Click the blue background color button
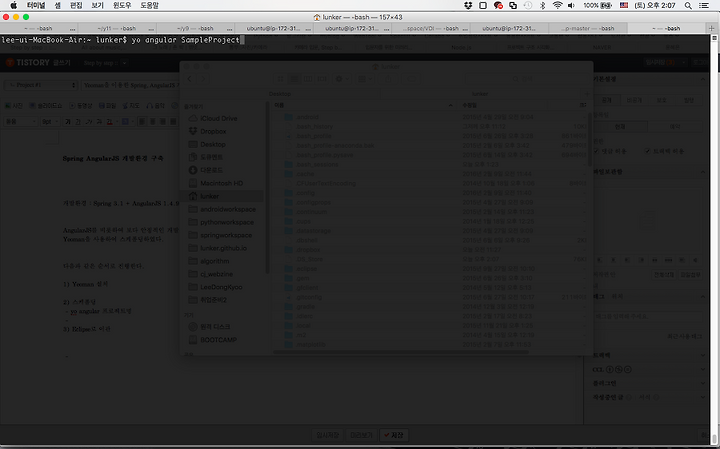The image size is (720, 449). tap(126, 122)
